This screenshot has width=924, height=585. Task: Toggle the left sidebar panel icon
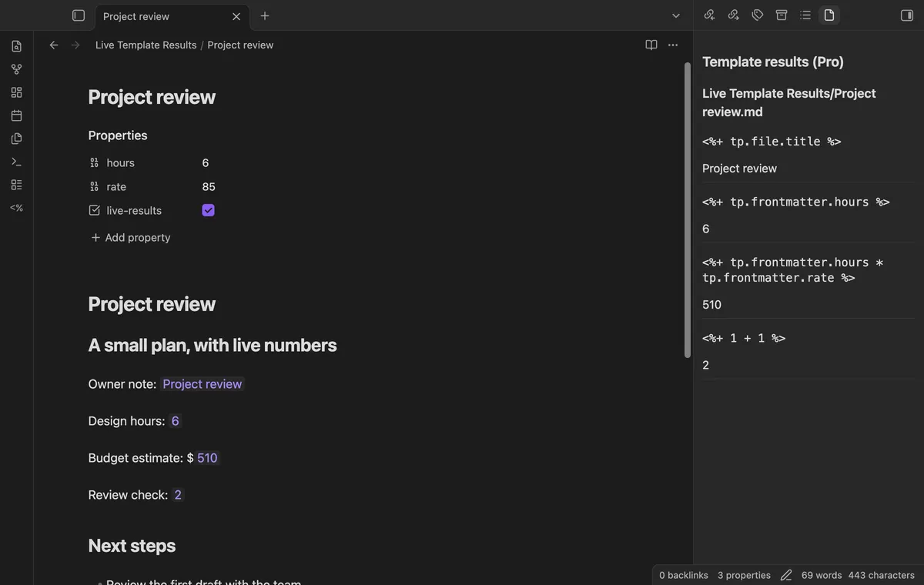pyautogui.click(x=78, y=15)
